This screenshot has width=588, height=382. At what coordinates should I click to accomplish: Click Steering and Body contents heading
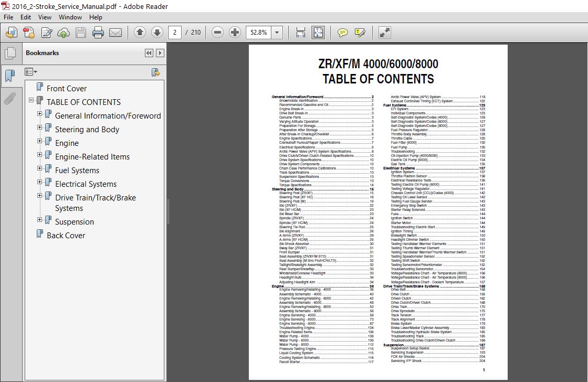pos(322,189)
